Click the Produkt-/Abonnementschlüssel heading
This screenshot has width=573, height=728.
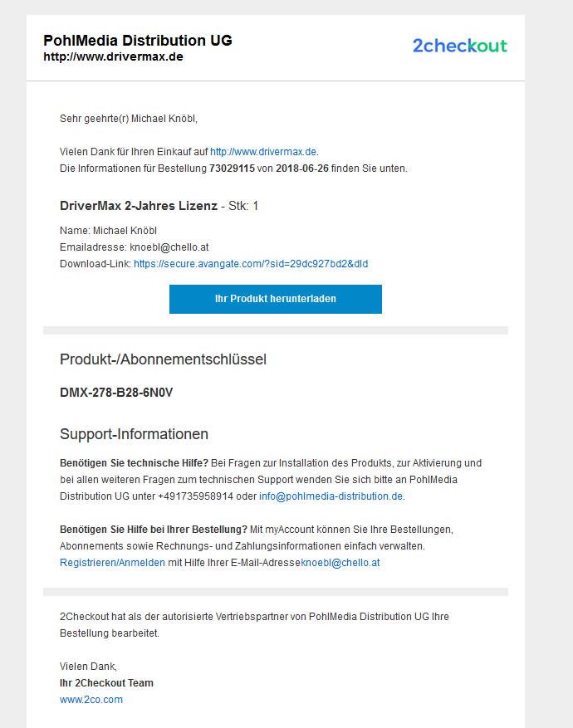(163, 359)
